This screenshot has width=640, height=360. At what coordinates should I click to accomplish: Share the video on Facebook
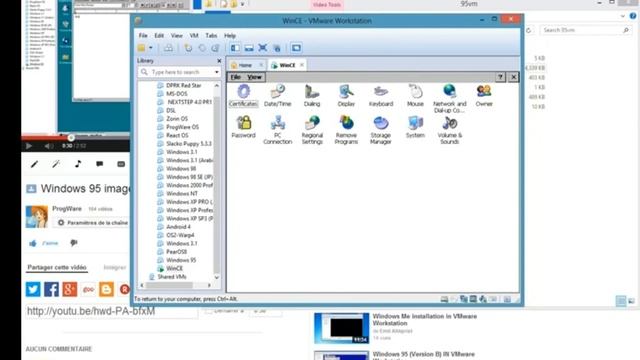(x=51, y=289)
